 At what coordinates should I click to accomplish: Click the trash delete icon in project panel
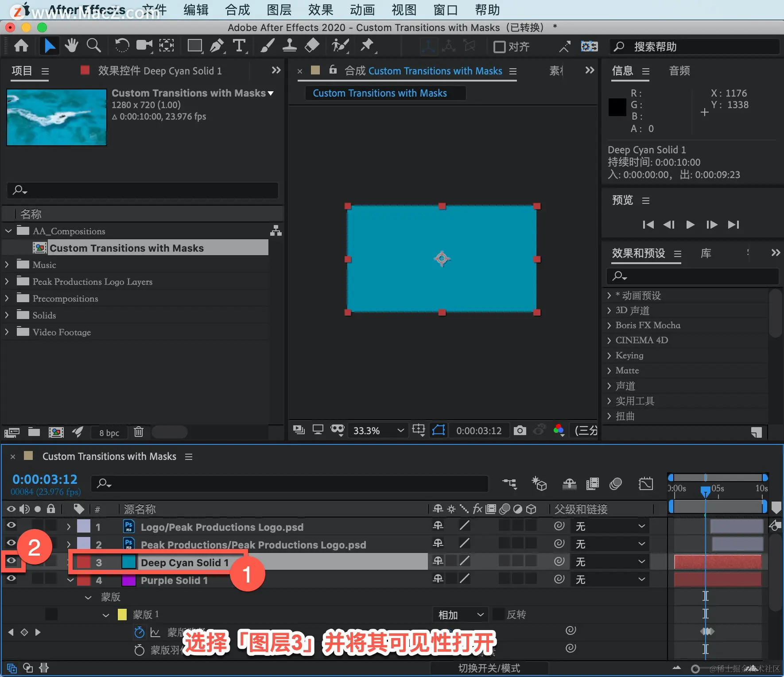click(x=139, y=432)
